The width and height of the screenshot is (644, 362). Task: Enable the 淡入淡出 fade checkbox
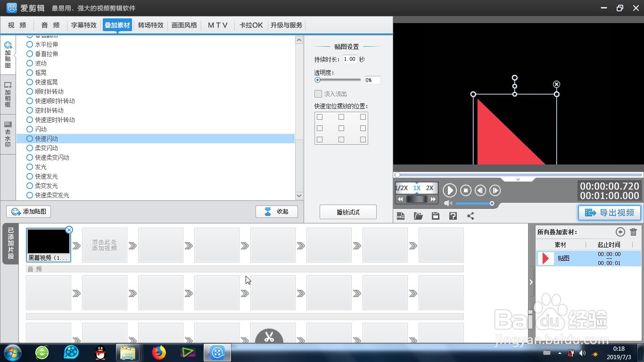[318, 93]
